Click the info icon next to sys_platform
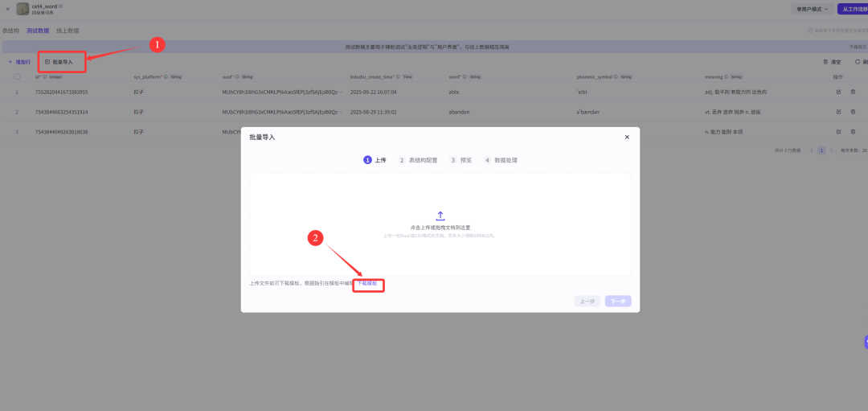The image size is (868, 411). point(166,77)
